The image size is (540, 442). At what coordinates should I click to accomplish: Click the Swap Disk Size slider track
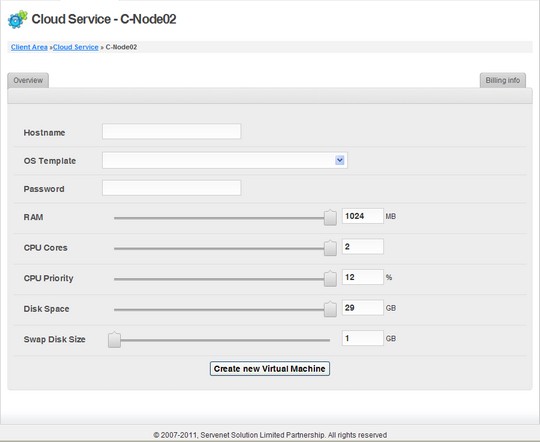pos(222,340)
